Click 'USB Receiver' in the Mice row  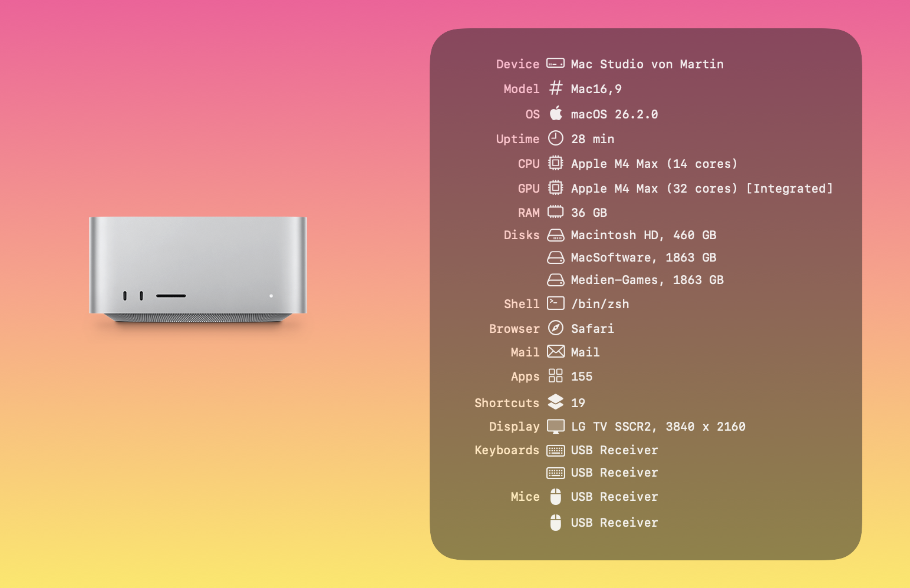point(614,497)
